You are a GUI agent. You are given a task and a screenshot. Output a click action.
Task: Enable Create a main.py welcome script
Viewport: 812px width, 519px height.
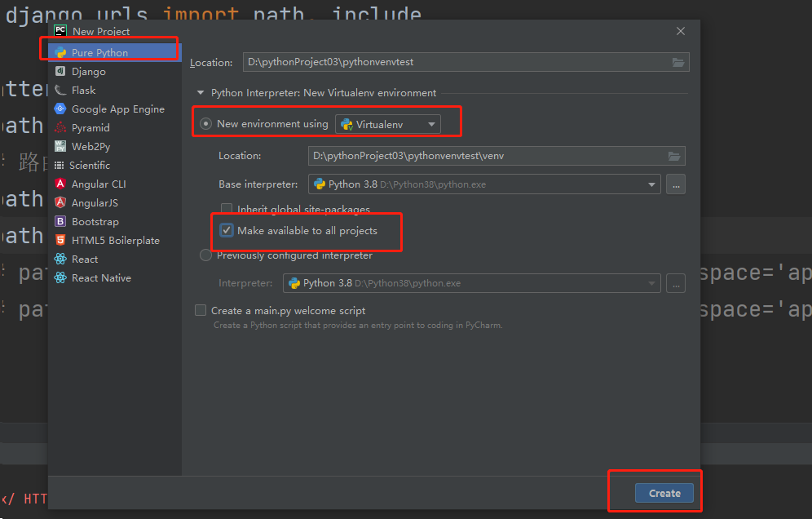click(x=201, y=310)
